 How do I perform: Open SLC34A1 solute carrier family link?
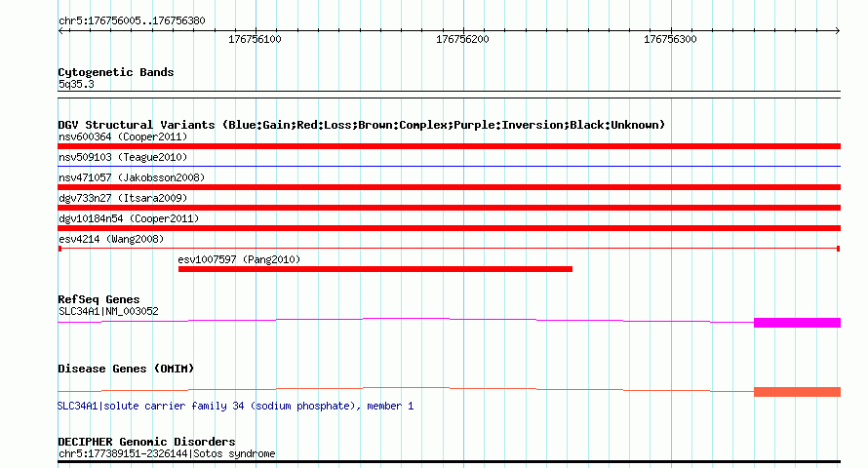tap(235, 406)
